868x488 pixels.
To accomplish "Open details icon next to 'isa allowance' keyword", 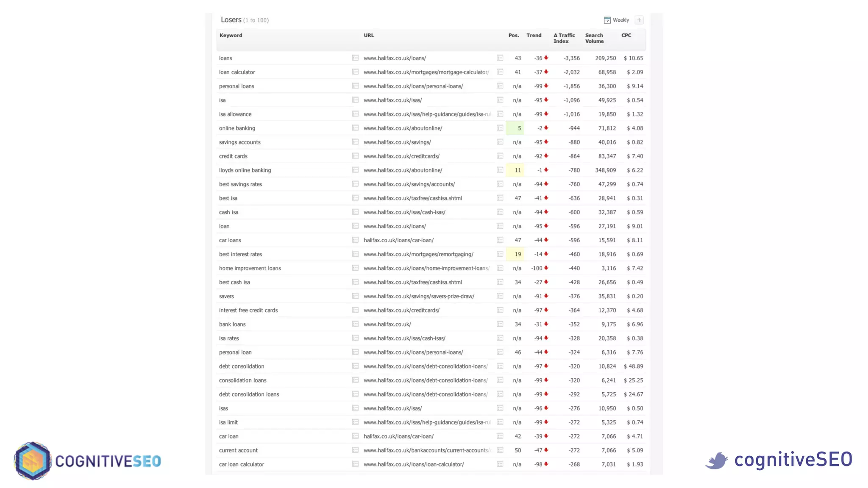I will (355, 114).
